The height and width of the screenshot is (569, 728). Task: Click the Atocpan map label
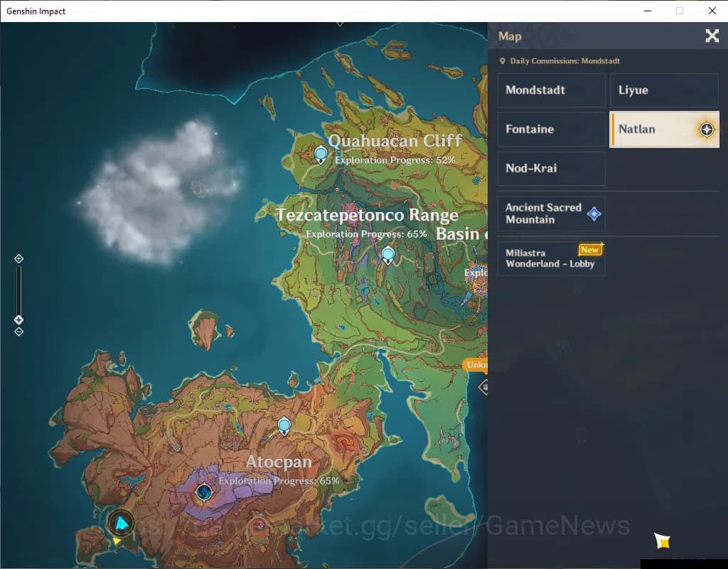coord(279,462)
